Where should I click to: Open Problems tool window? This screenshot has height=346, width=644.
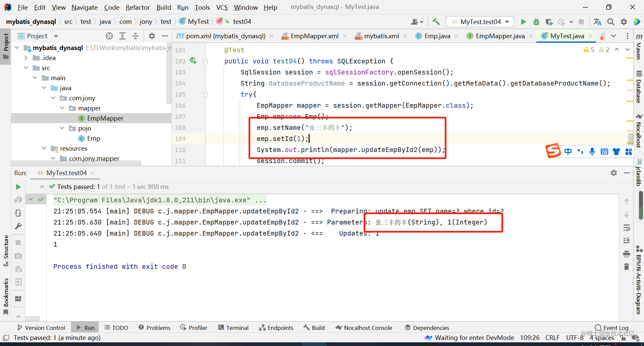click(x=154, y=328)
